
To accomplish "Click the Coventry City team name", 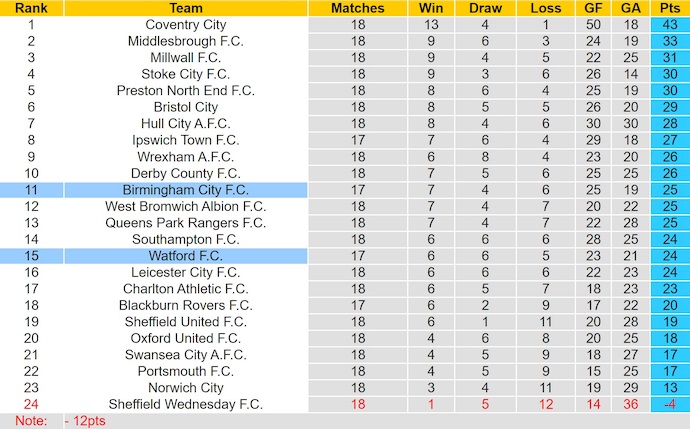I will click(x=185, y=24).
